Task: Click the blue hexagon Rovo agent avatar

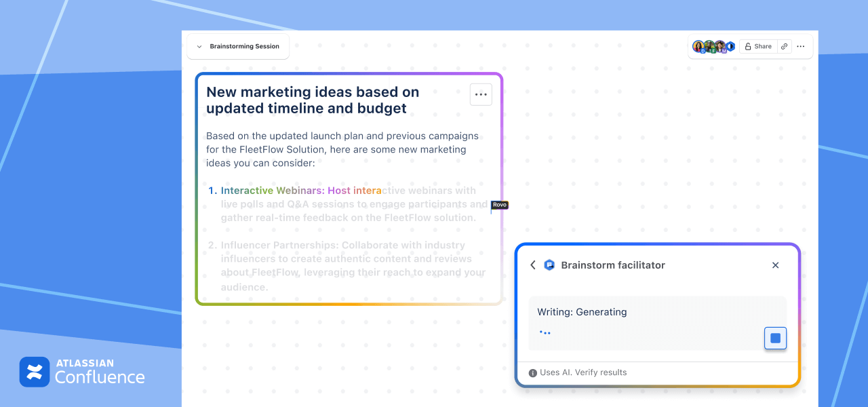Action: (x=730, y=46)
